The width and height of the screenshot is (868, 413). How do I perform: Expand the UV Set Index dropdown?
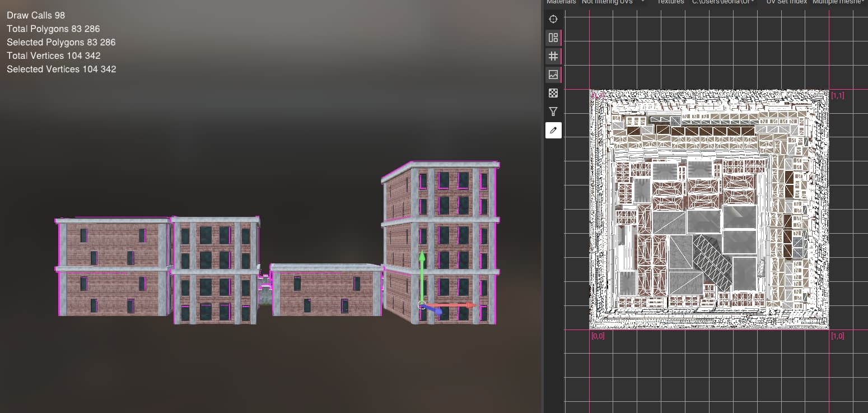(837, 2)
